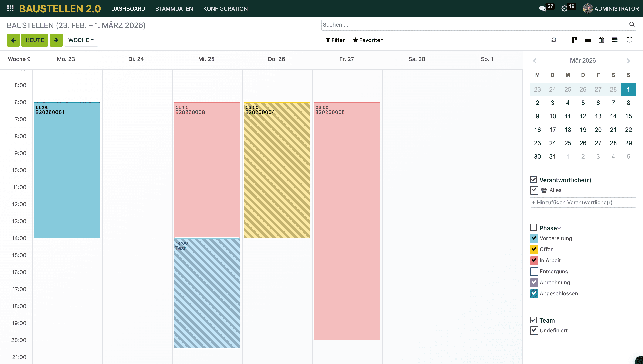This screenshot has height=364, width=643.
Task: Open the chat messages icon
Action: coord(542,8)
